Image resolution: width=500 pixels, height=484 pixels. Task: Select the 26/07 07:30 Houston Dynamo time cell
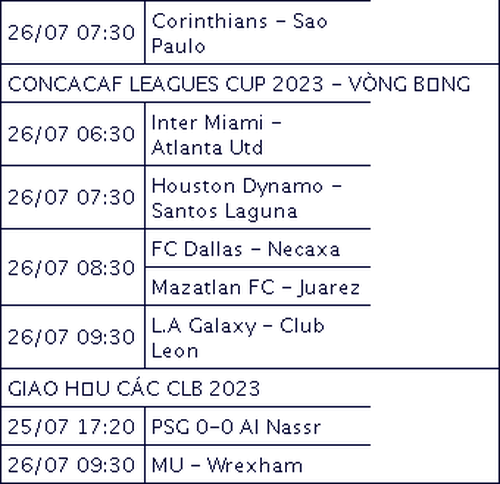pyautogui.click(x=73, y=197)
